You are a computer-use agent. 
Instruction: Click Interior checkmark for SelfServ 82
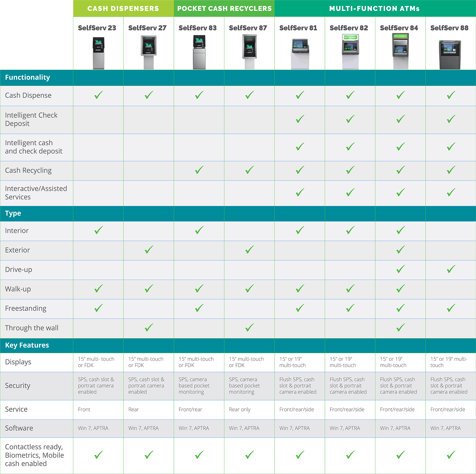(x=350, y=230)
